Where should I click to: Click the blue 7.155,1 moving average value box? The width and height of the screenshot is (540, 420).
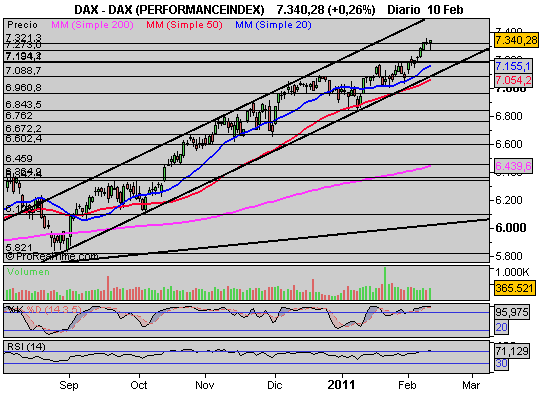coord(513,66)
